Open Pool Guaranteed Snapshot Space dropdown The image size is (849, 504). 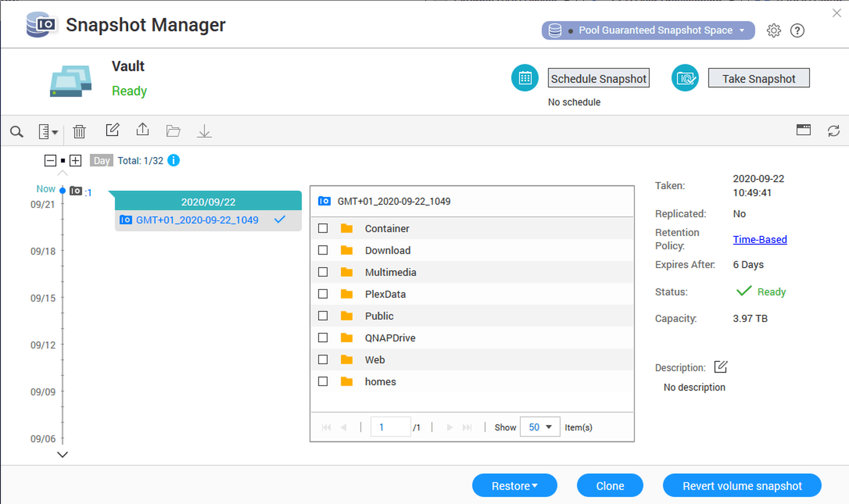[x=648, y=31]
